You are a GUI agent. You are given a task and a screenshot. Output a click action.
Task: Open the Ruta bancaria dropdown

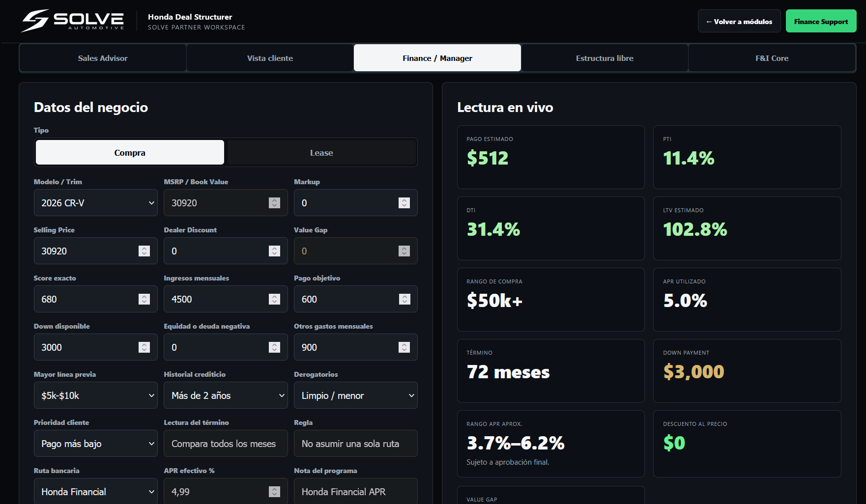click(x=95, y=491)
